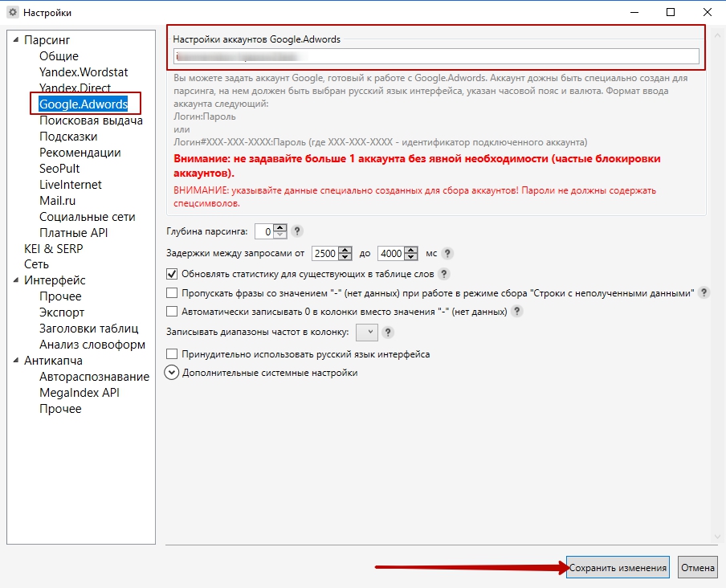Click the settings gear icon in title bar
The image size is (726, 588).
click(x=13, y=13)
